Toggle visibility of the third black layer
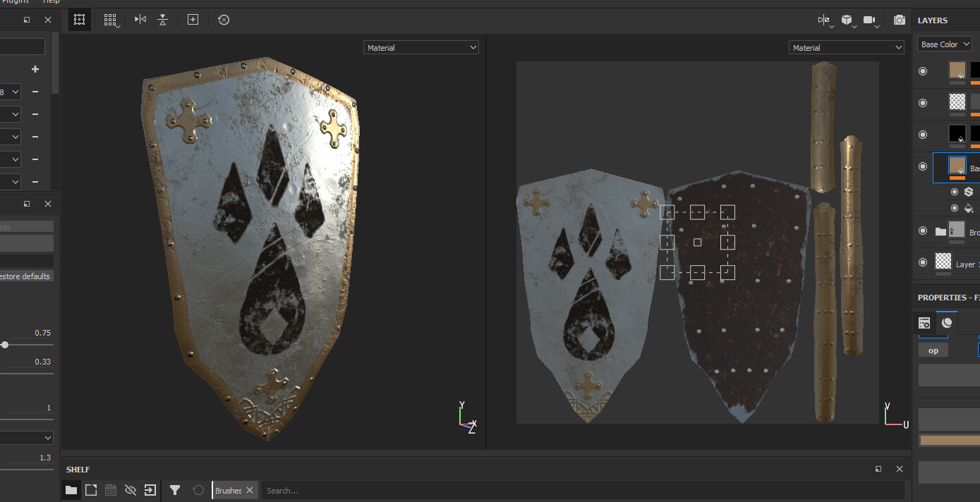The image size is (980, 502). pyautogui.click(x=923, y=135)
